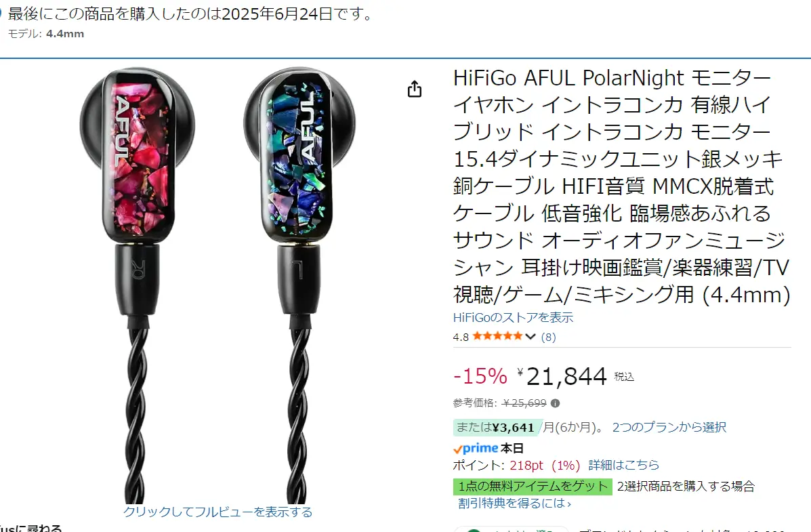
Task: Click the HiFiGo AFUL PolarNight product title
Action: tap(622, 186)
